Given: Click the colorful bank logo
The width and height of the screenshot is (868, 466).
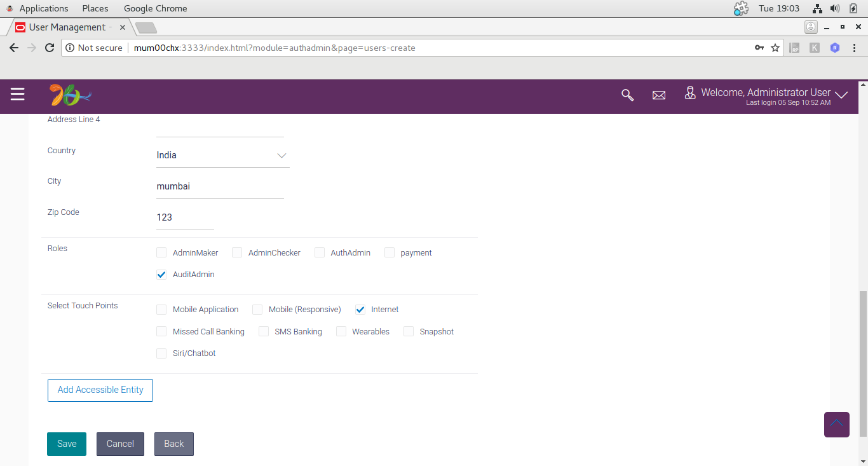Looking at the screenshot, I should (x=71, y=95).
